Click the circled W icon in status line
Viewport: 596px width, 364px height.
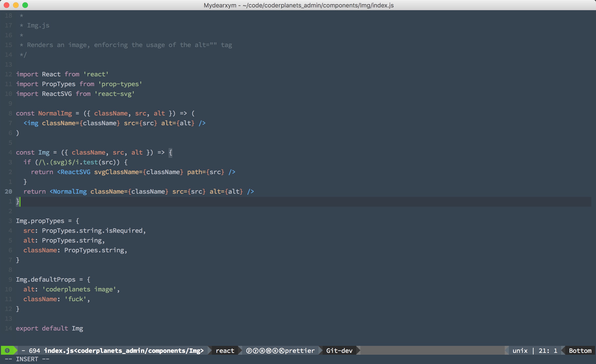[268, 351]
